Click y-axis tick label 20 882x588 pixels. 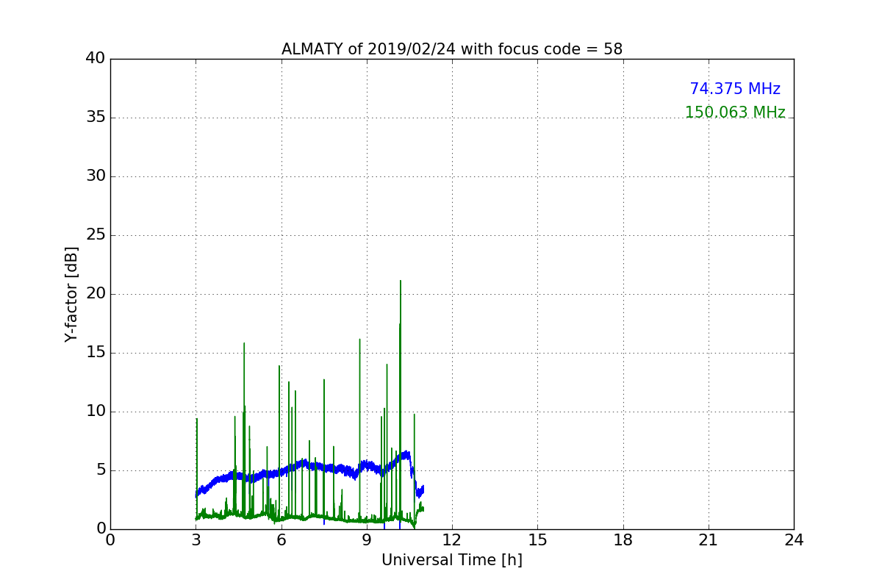(96, 294)
